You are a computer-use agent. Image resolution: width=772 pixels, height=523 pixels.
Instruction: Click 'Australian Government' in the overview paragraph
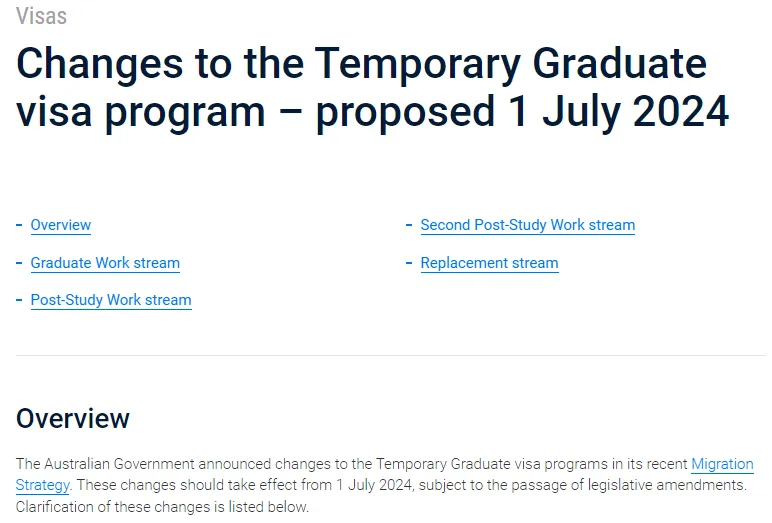tap(119, 465)
